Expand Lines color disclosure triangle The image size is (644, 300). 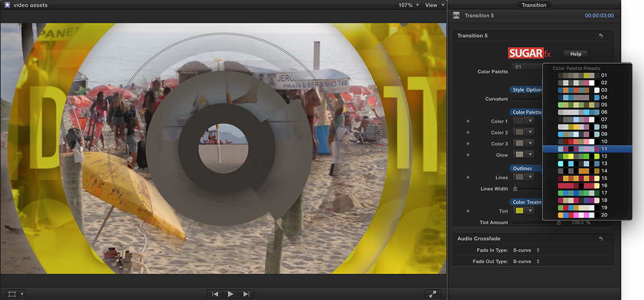click(x=468, y=177)
